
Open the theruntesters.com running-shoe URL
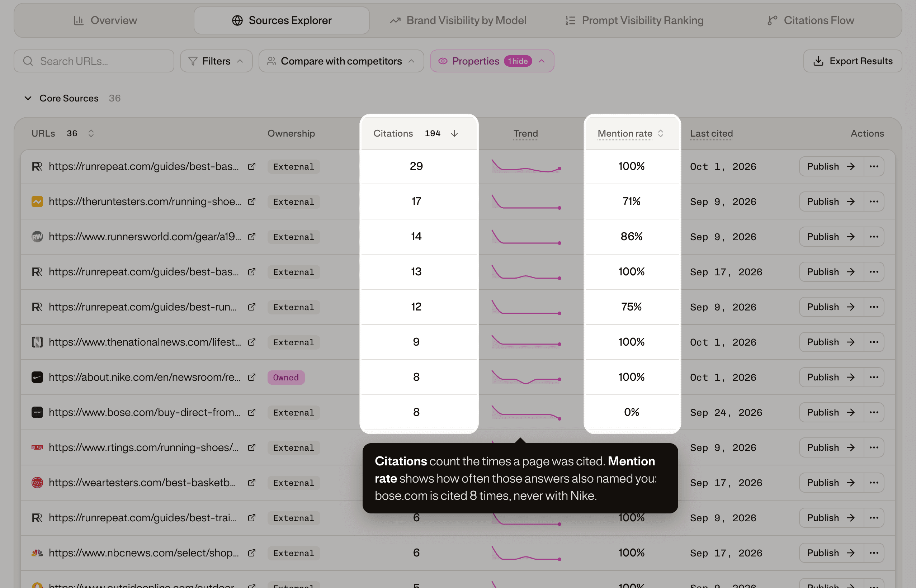pyautogui.click(x=145, y=201)
